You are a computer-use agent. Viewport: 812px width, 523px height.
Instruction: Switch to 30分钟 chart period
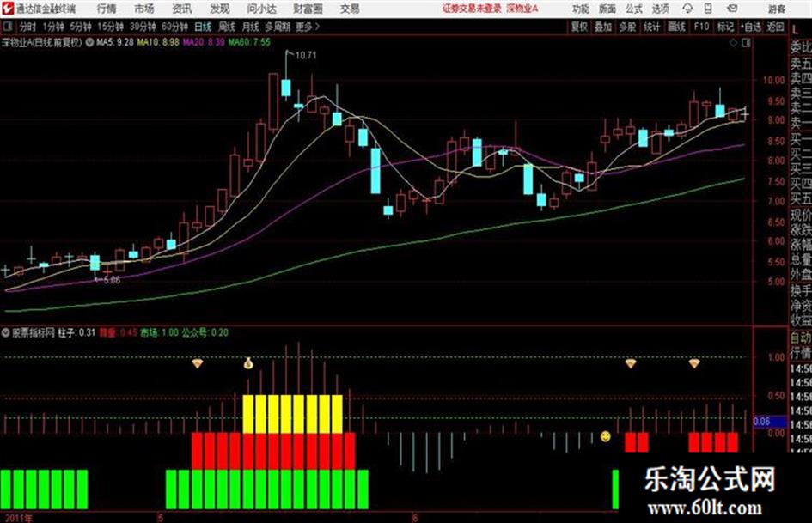click(143, 27)
